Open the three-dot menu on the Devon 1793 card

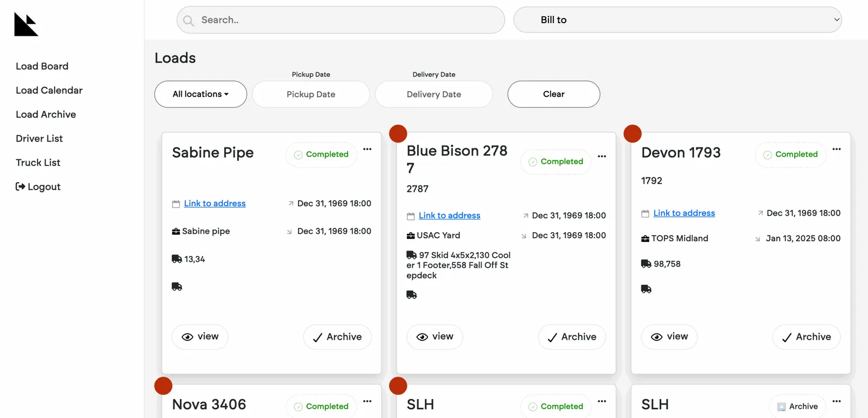[x=837, y=149]
